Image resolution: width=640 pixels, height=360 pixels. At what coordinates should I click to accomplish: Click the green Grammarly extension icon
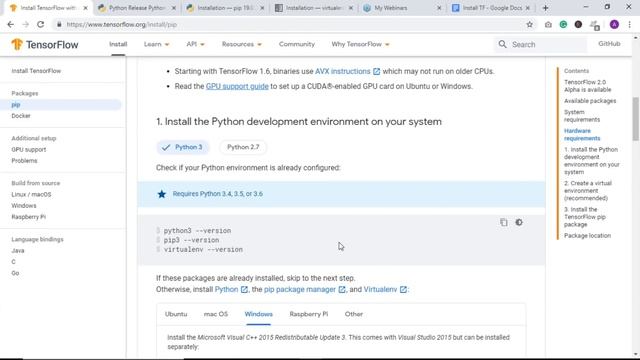563,24
